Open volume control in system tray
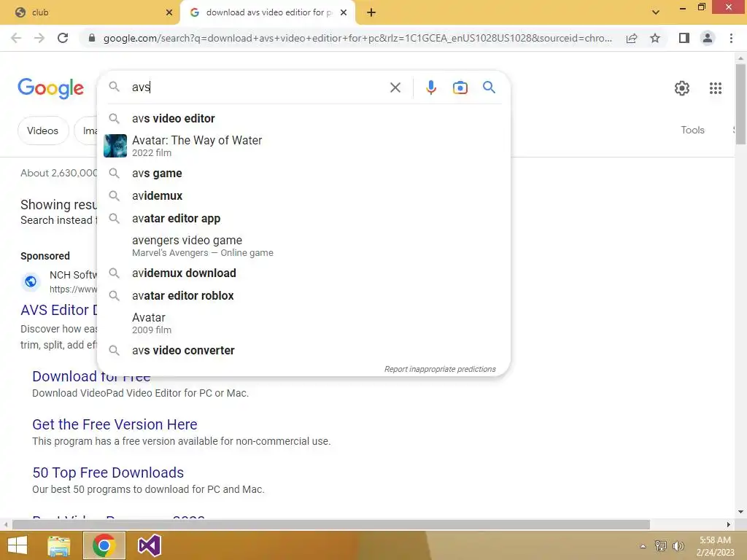The width and height of the screenshot is (747, 560). (x=678, y=546)
